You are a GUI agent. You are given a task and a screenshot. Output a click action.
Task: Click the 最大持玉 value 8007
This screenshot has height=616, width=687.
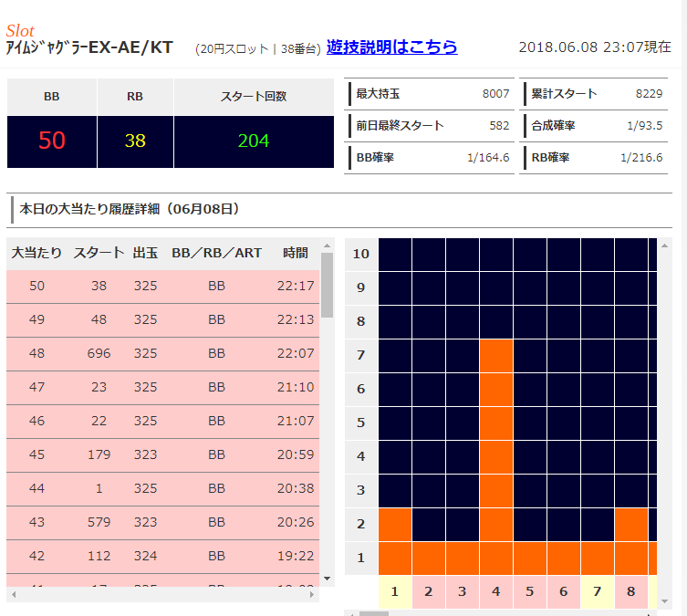[x=495, y=94]
